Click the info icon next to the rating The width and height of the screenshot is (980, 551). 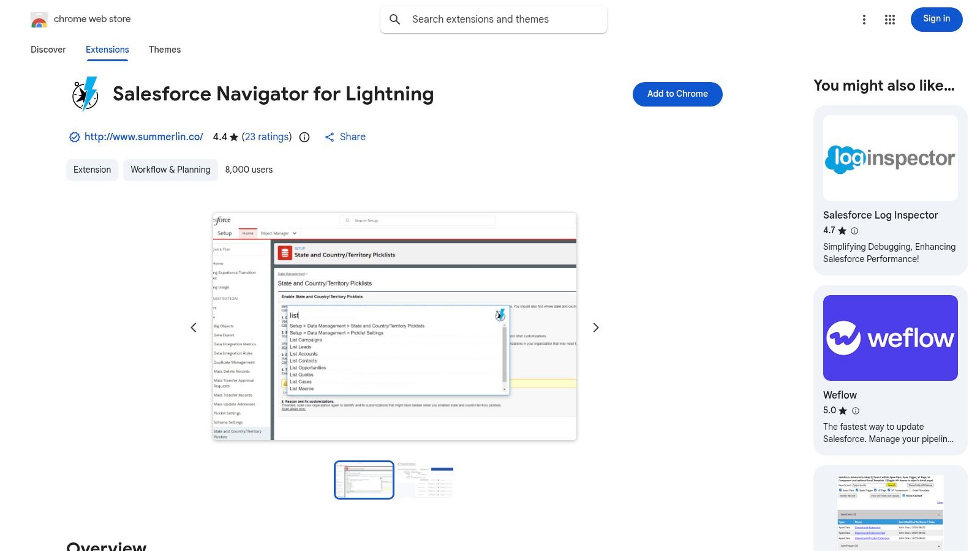304,137
